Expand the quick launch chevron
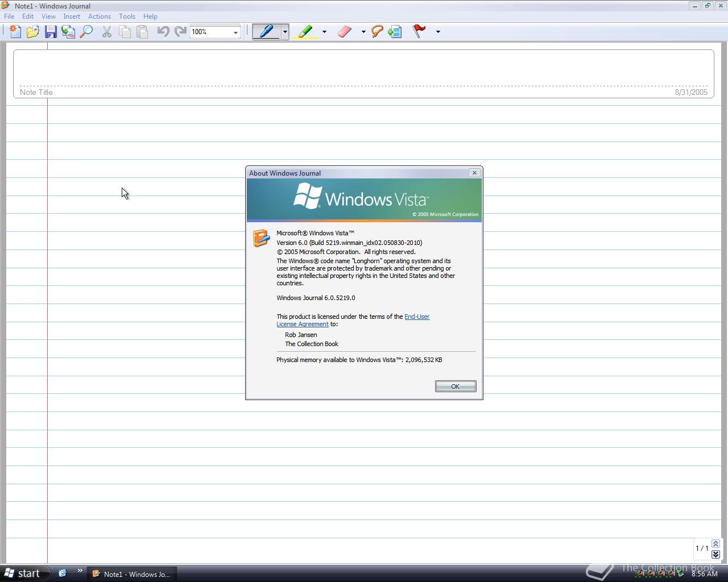This screenshot has height=582, width=728. (80, 571)
